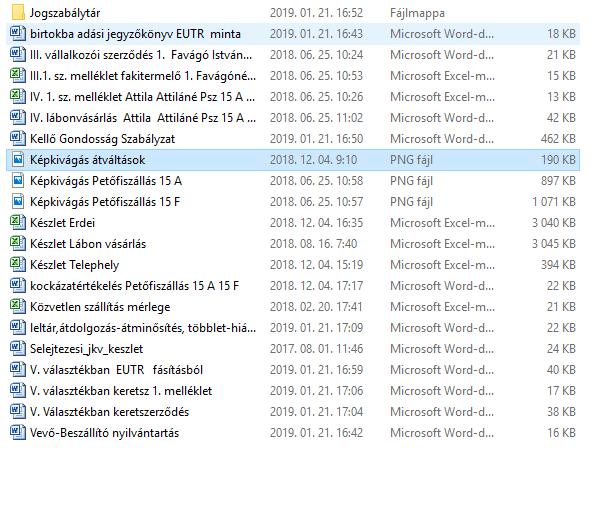606x512 pixels.
Task: Click the date 2018. 12. 04. 17:17
Action: click(316, 286)
